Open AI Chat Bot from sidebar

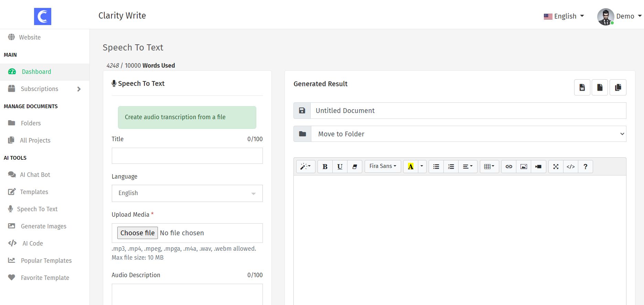[35, 175]
